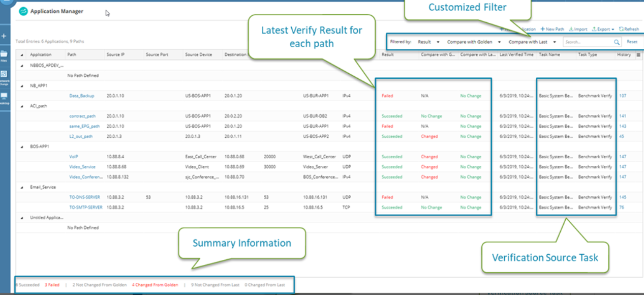This screenshot has height=295, width=644.
Task: Open the VoIP path link
Action: [x=73, y=157]
